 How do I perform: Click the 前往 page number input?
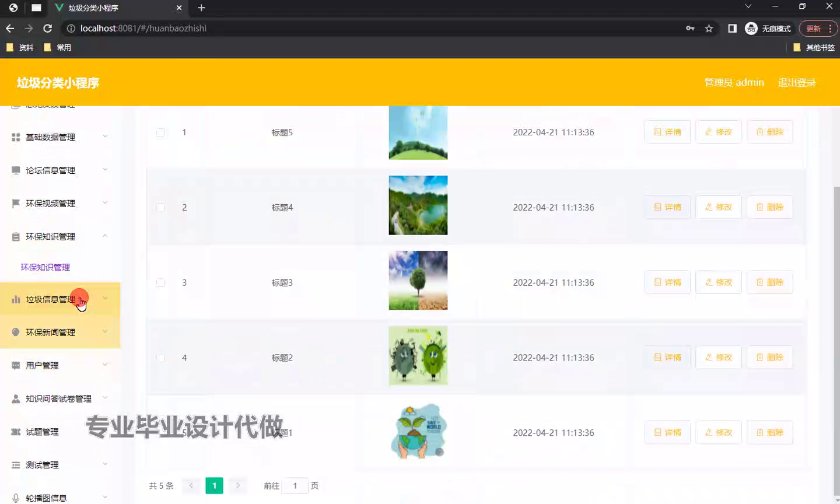click(295, 485)
